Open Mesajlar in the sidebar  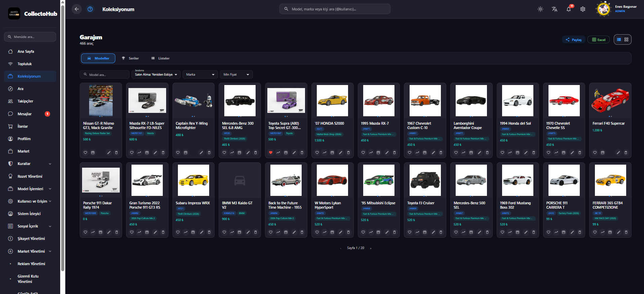click(30, 114)
